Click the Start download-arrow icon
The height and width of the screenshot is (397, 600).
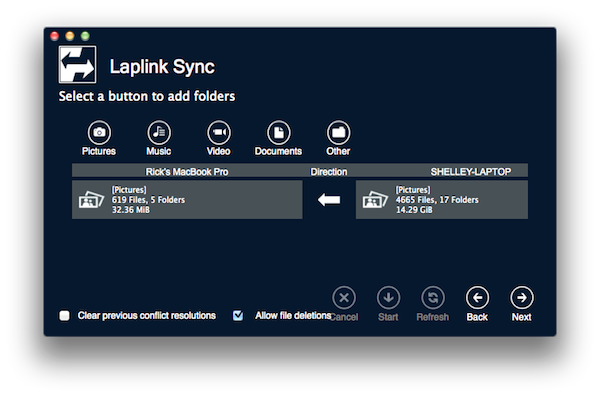tap(388, 297)
